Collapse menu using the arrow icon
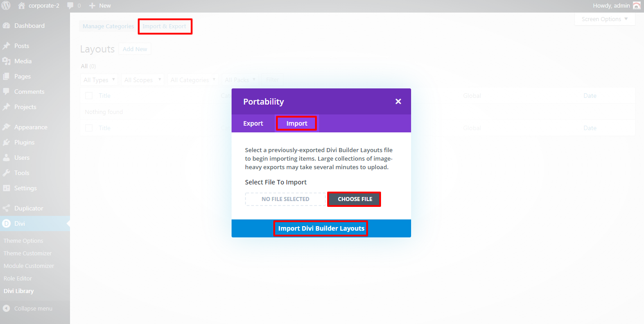 pyautogui.click(x=6, y=308)
